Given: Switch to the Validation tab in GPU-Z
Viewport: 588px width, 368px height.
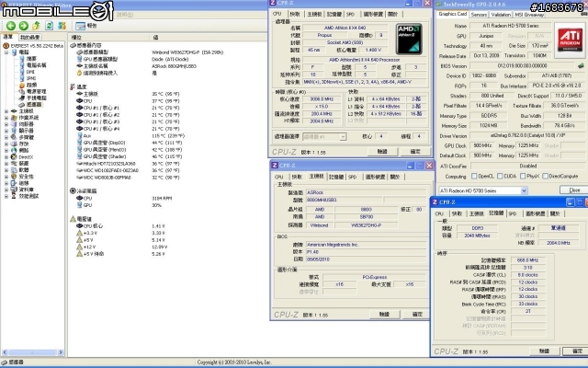Looking at the screenshot, I should [x=501, y=15].
